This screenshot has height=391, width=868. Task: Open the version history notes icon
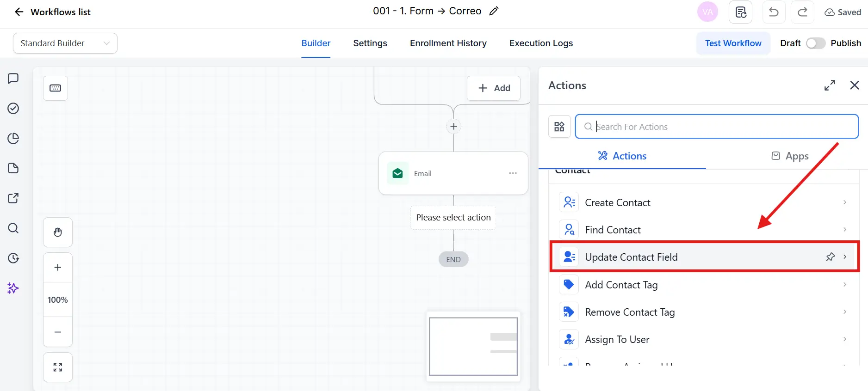740,12
